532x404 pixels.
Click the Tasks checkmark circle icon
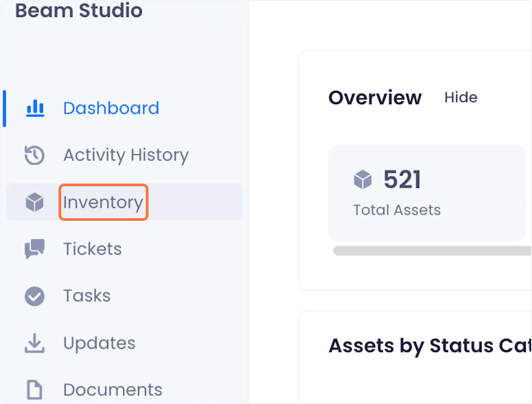tap(35, 296)
